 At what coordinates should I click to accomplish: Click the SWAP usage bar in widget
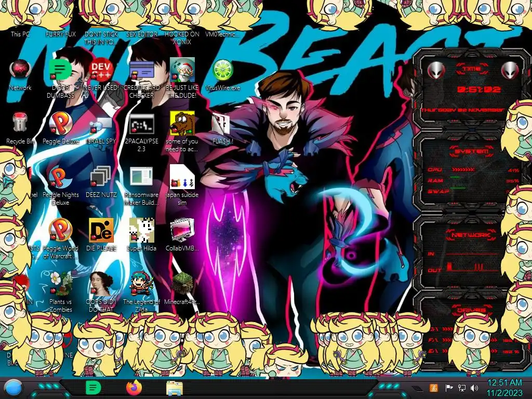458,188
